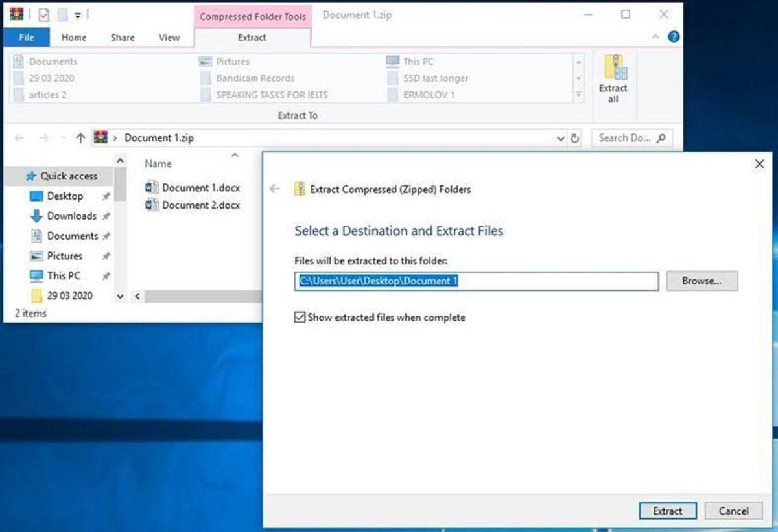Click the Quick access label in sidebar
This screenshot has height=532, width=778.
(x=69, y=176)
